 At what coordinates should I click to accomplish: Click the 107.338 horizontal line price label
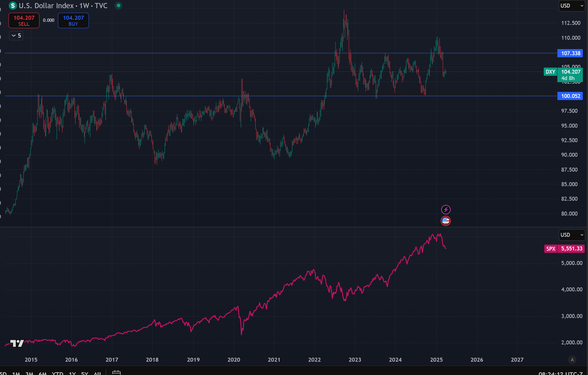[570, 53]
